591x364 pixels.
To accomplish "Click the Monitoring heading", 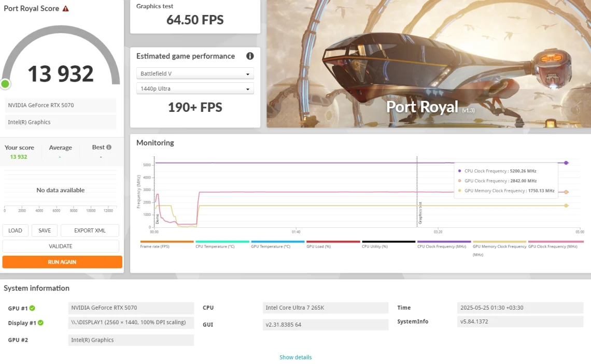I will click(x=156, y=143).
